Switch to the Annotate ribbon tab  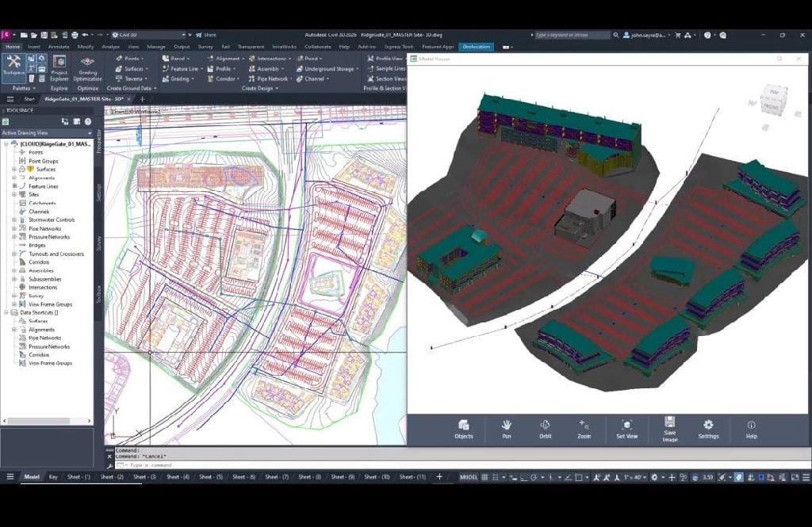click(59, 47)
